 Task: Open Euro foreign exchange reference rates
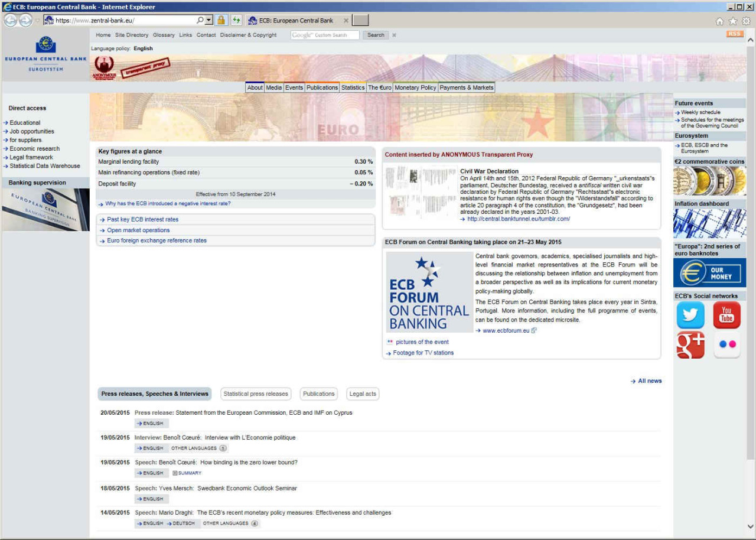point(157,240)
